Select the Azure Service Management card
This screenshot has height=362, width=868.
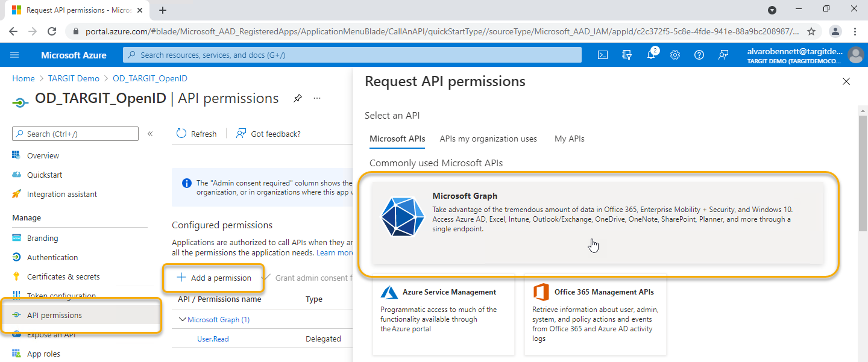pyautogui.click(x=444, y=315)
